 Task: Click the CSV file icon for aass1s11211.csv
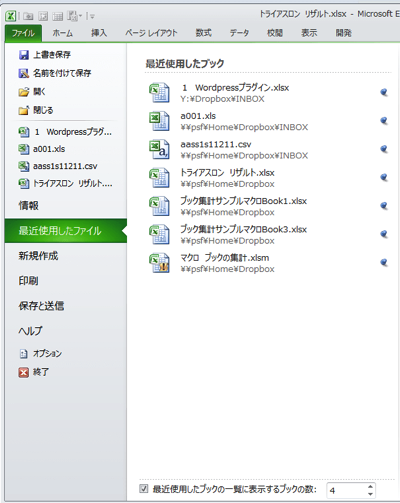point(159,149)
